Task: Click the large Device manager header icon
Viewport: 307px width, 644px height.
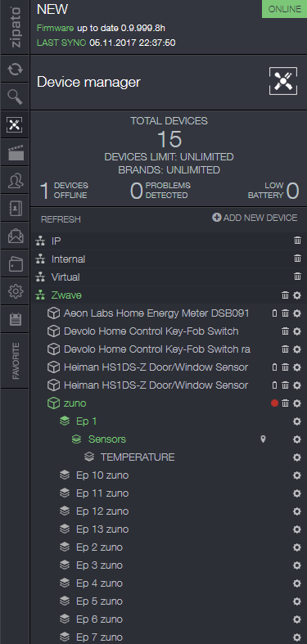Action: click(x=283, y=81)
